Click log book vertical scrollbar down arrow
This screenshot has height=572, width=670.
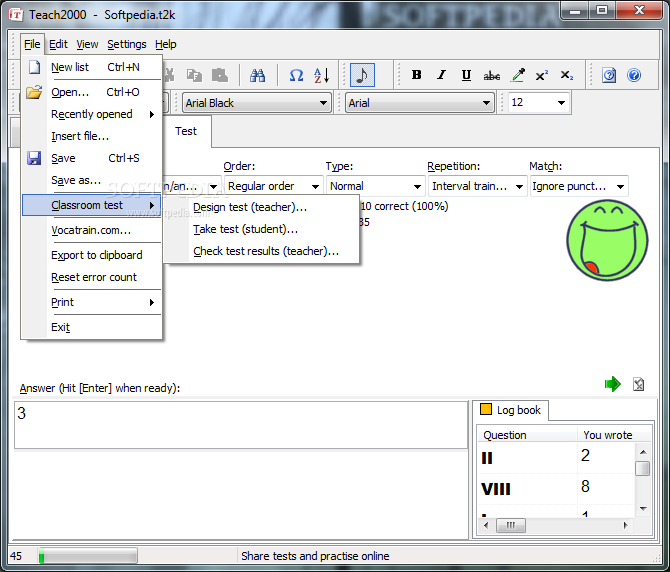click(x=643, y=509)
